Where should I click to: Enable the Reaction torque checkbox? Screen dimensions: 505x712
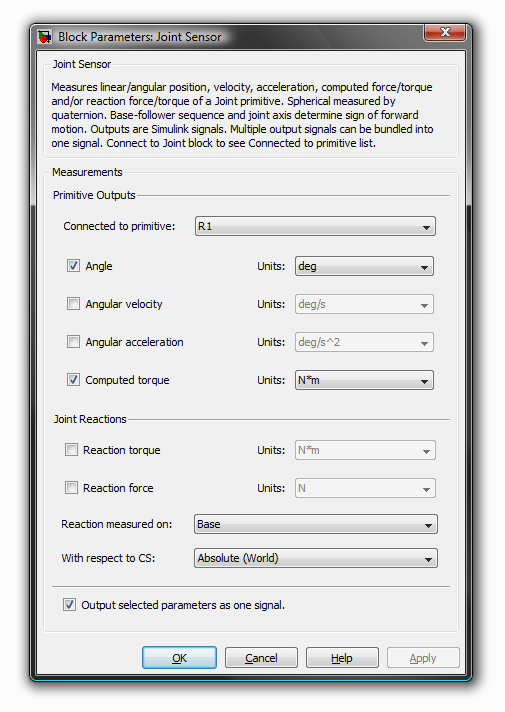point(71,450)
